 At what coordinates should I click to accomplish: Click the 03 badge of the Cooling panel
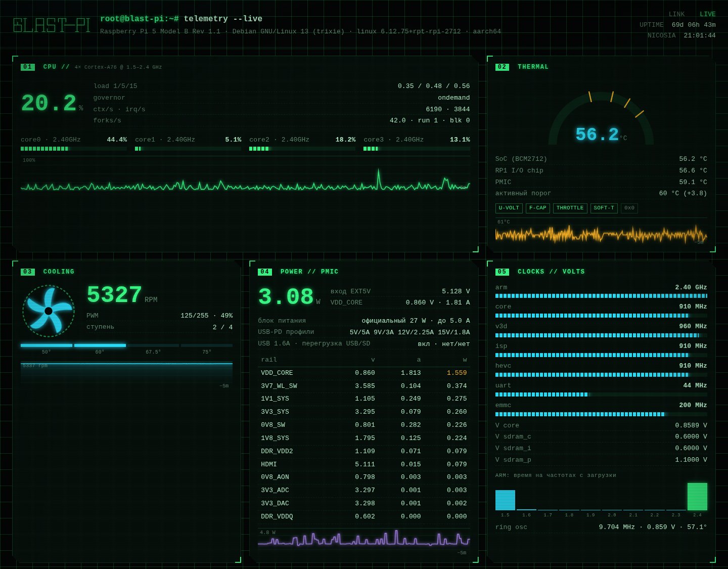(x=28, y=272)
